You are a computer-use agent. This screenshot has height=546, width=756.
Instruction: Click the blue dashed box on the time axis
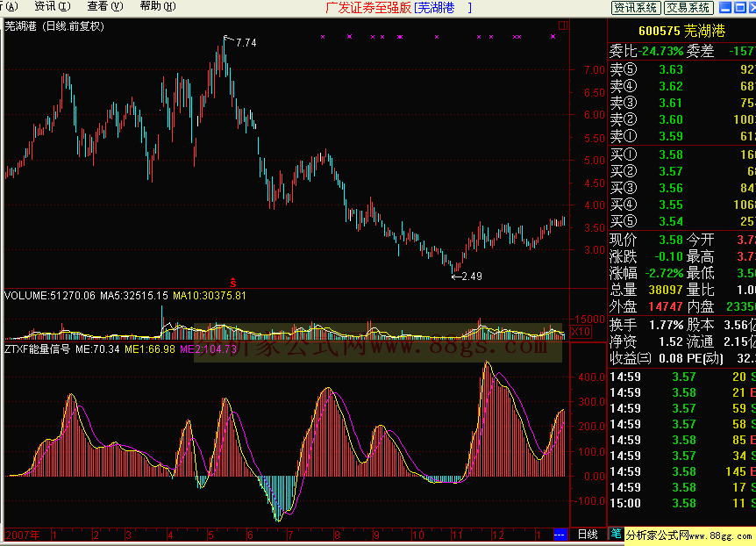[560, 535]
